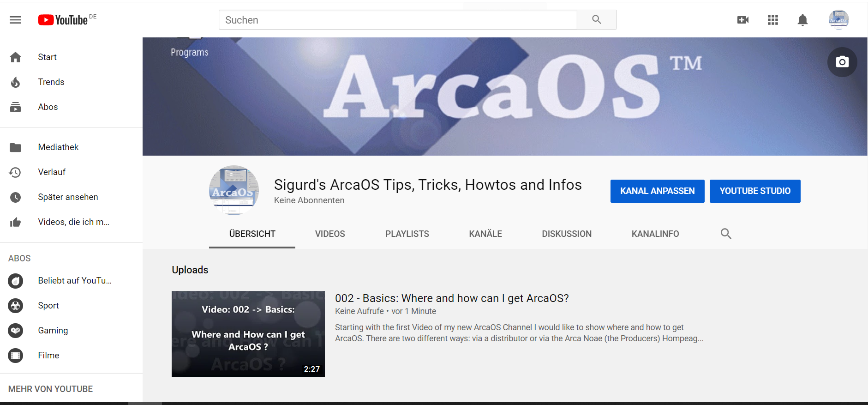Open the account avatar menu

click(838, 20)
